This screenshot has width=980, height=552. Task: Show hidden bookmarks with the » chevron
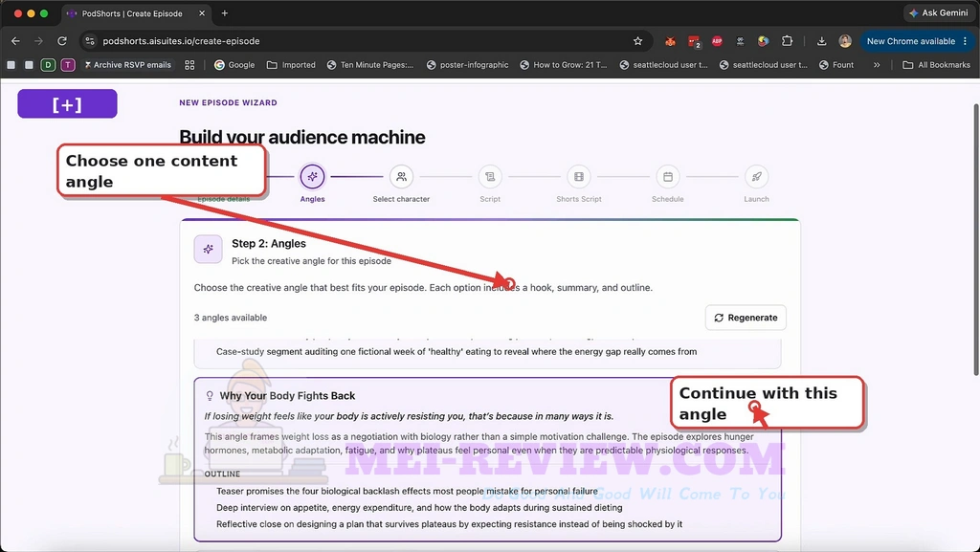(877, 65)
